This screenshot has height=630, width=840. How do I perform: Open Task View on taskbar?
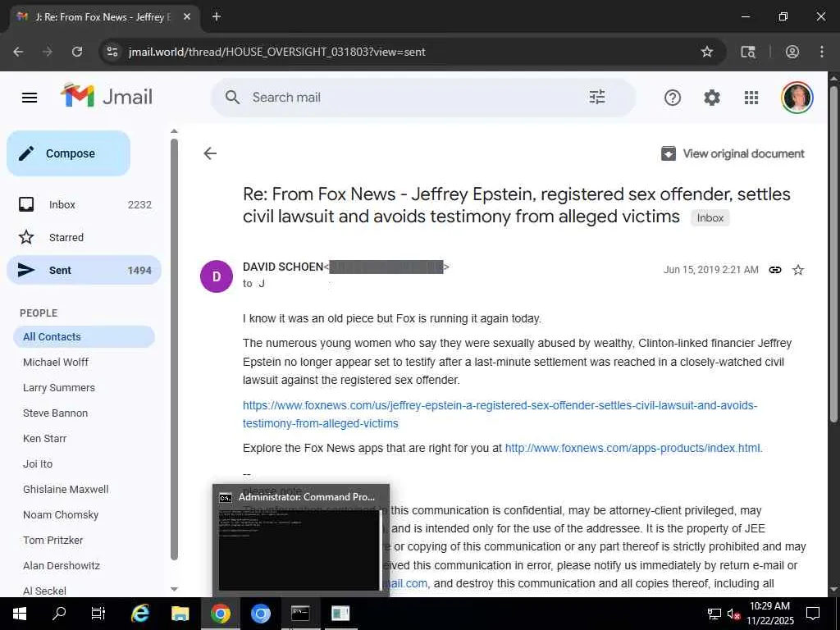coord(98,614)
